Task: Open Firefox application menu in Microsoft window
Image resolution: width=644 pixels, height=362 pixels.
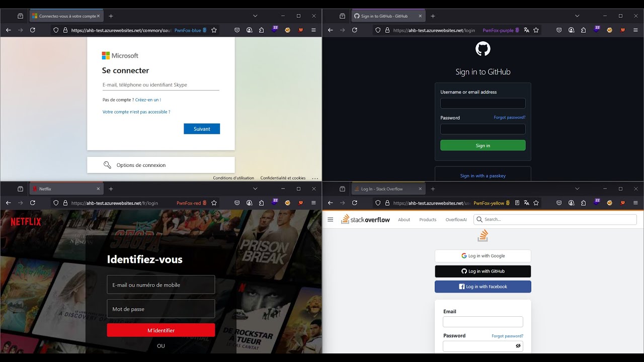Action: click(313, 30)
